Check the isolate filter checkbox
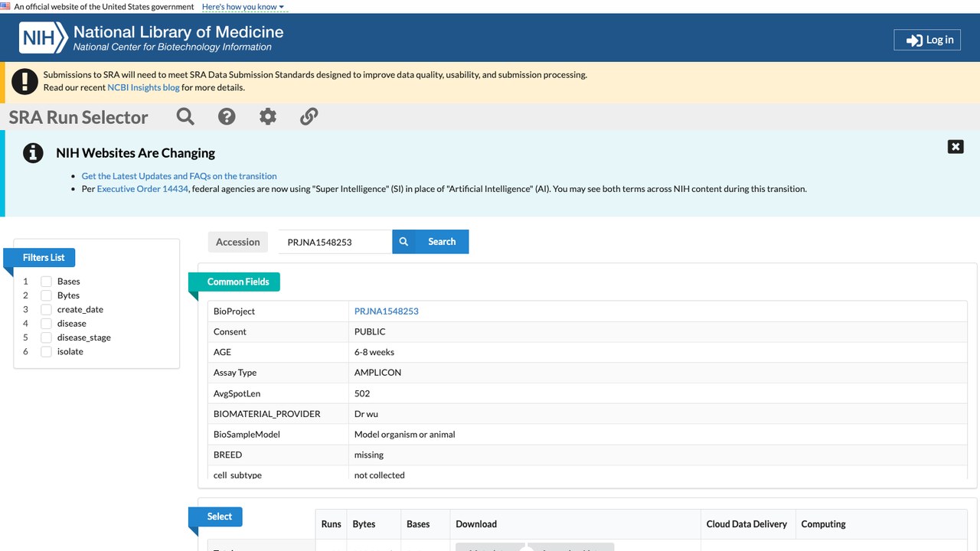980x551 pixels. (47, 351)
